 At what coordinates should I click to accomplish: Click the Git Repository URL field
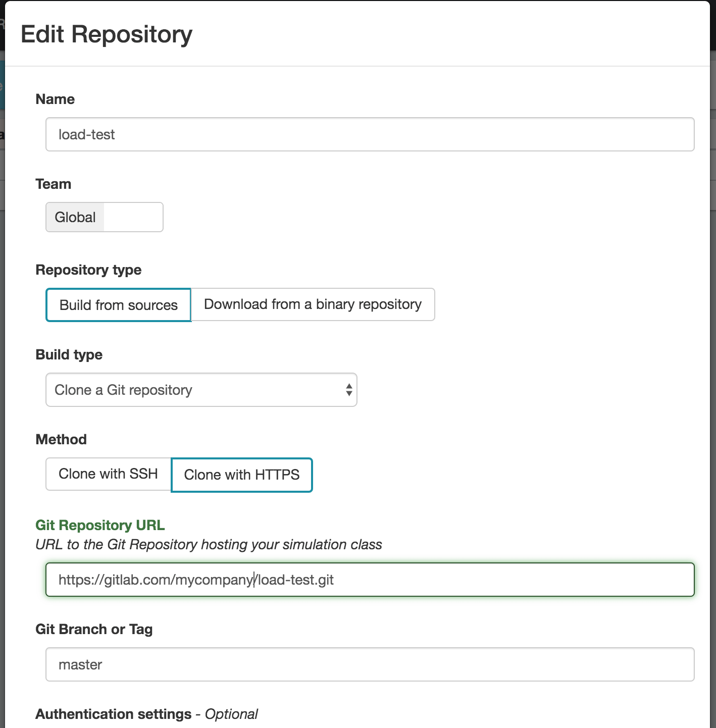370,580
